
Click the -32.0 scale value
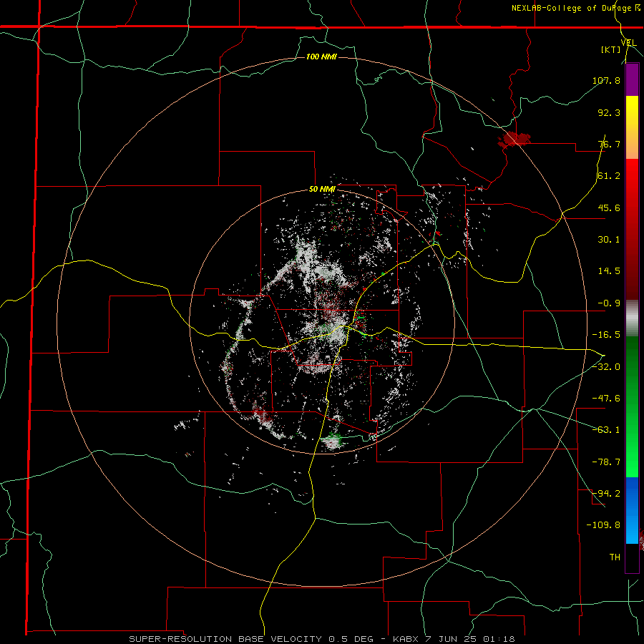click(x=606, y=367)
